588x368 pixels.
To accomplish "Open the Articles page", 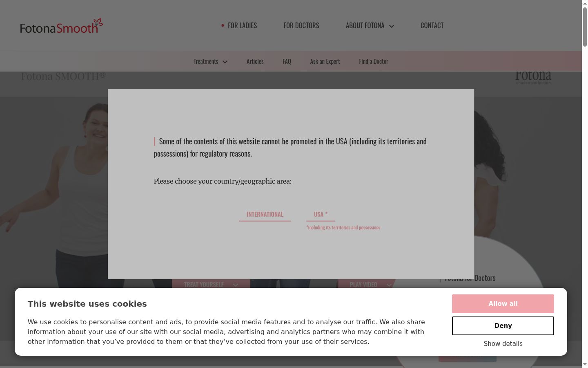I will [x=255, y=61].
